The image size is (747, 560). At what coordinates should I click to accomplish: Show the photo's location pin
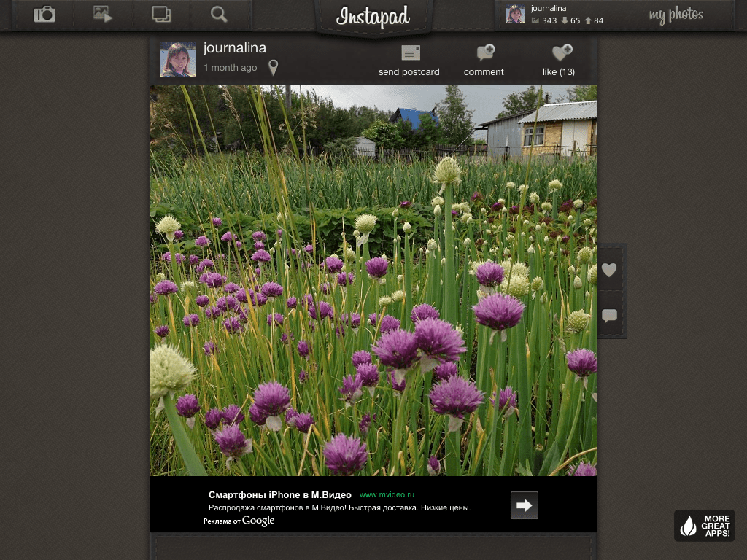pos(273,68)
